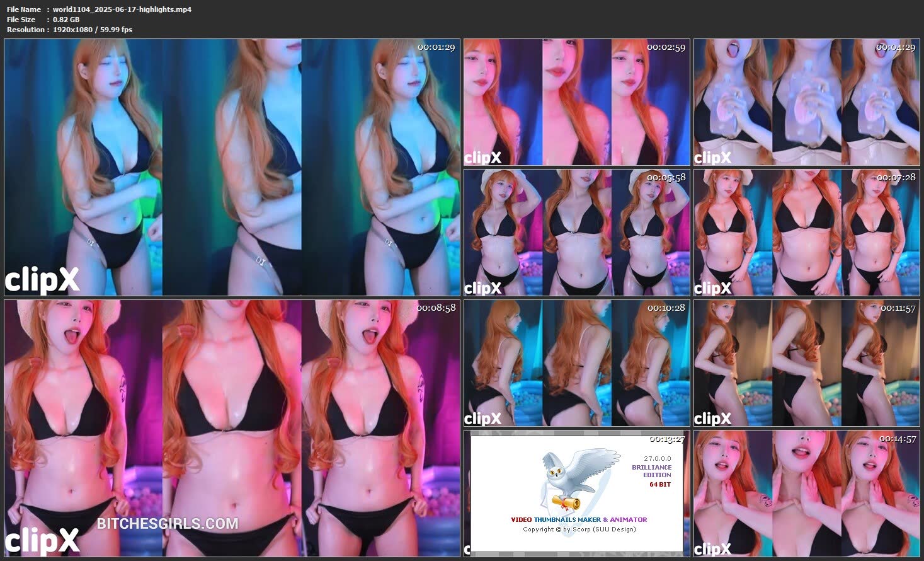
Task: Click the 0.82 GB file size value
Action: pyautogui.click(x=66, y=20)
